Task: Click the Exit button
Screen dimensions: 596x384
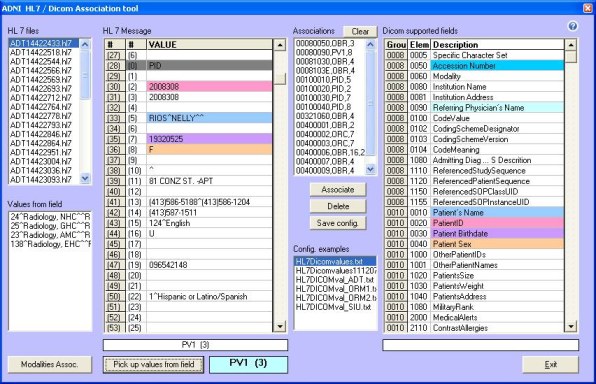Action: 551,365
